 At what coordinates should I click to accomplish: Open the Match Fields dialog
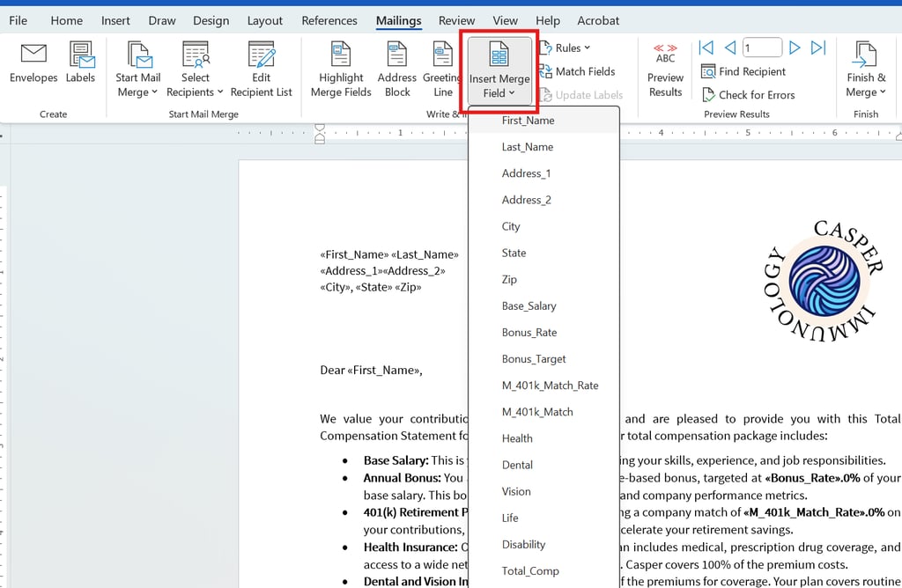[581, 71]
